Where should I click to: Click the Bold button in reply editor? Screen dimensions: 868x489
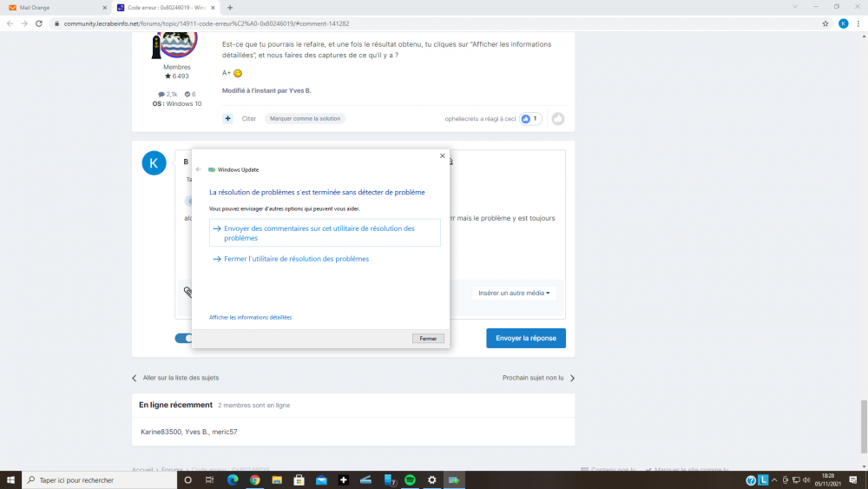pyautogui.click(x=186, y=162)
